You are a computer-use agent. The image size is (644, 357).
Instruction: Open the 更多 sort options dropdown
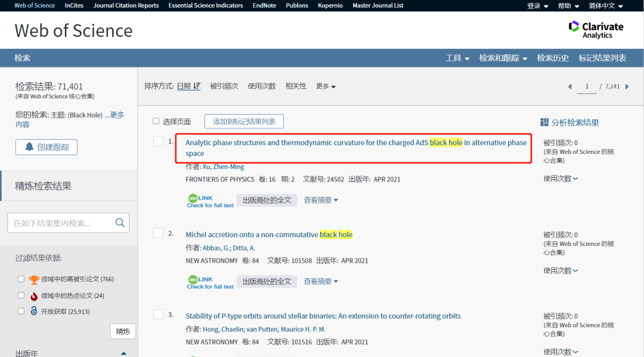(326, 86)
